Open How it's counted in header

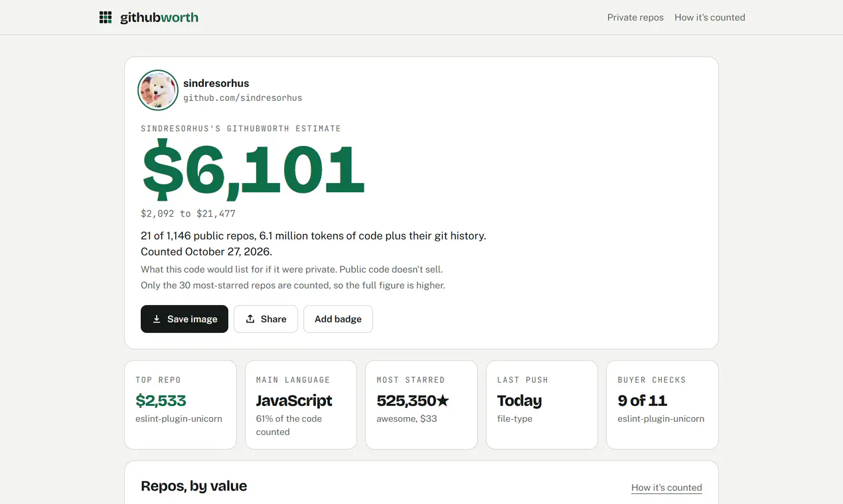[x=710, y=17]
